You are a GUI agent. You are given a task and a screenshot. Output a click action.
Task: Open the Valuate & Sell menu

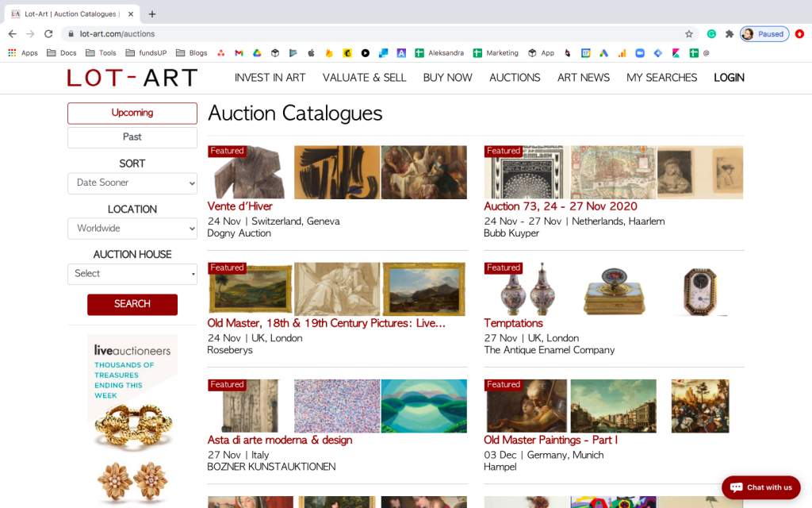click(364, 78)
